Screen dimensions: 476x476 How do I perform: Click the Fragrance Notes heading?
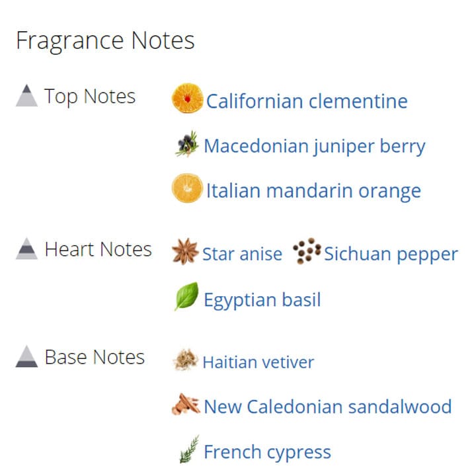[105, 40]
